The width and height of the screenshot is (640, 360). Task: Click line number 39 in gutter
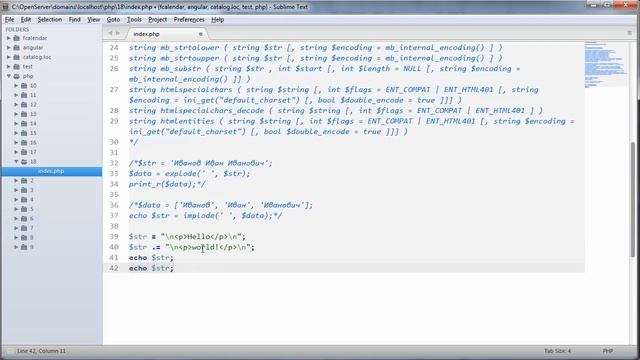[x=114, y=237]
